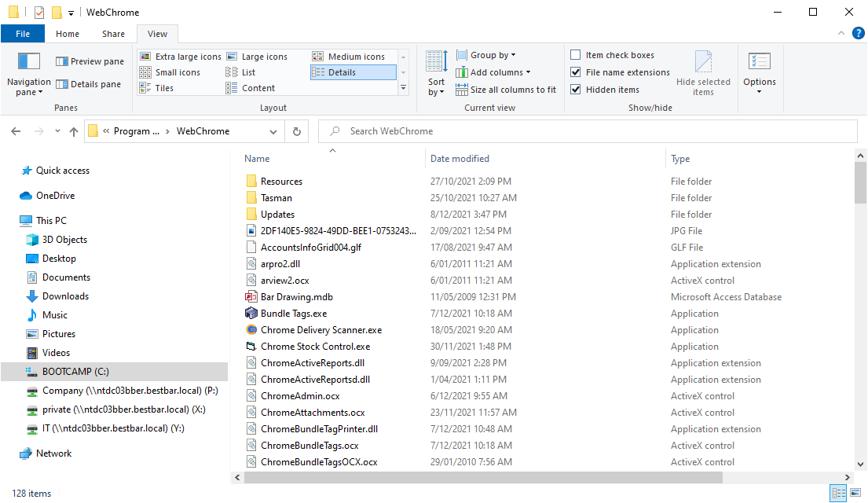Open the Group by dropdown
This screenshot has height=503, width=868.
(486, 54)
